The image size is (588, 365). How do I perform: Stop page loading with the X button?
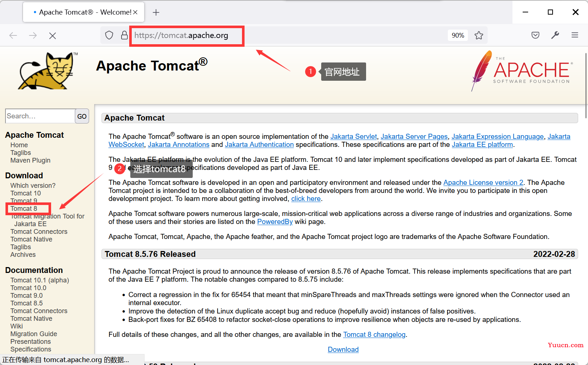(53, 35)
